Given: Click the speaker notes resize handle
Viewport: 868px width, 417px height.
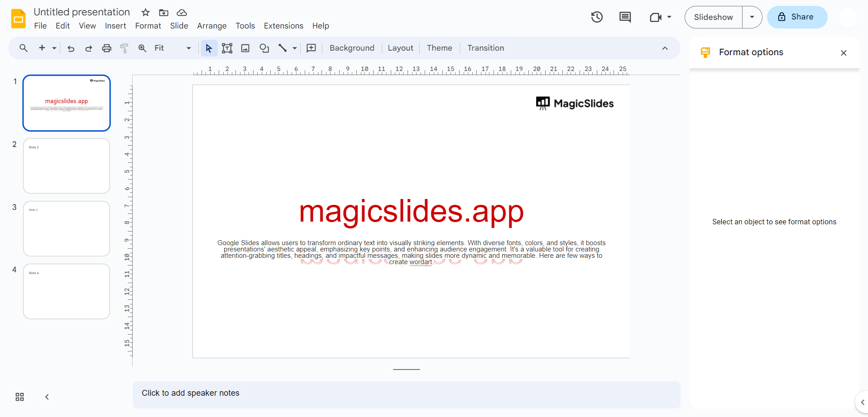Looking at the screenshot, I should [x=406, y=370].
